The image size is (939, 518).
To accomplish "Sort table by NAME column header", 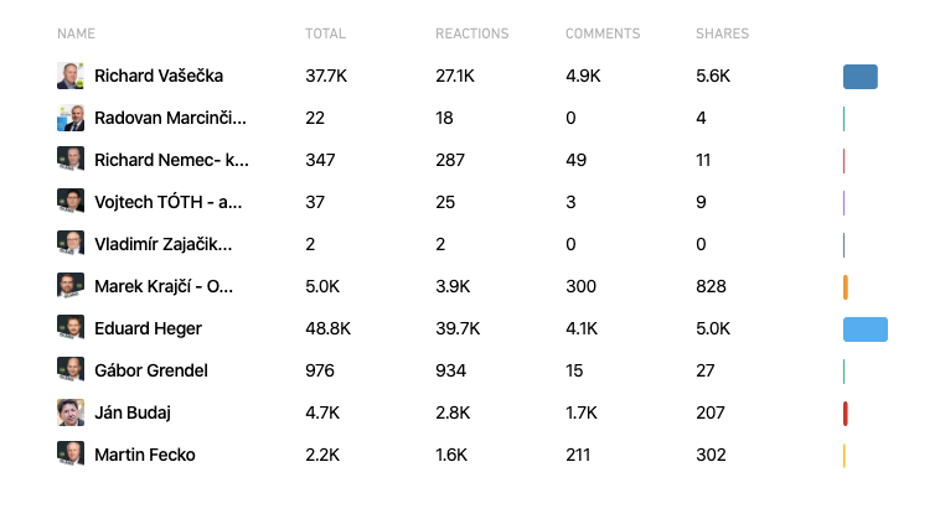I will [76, 33].
